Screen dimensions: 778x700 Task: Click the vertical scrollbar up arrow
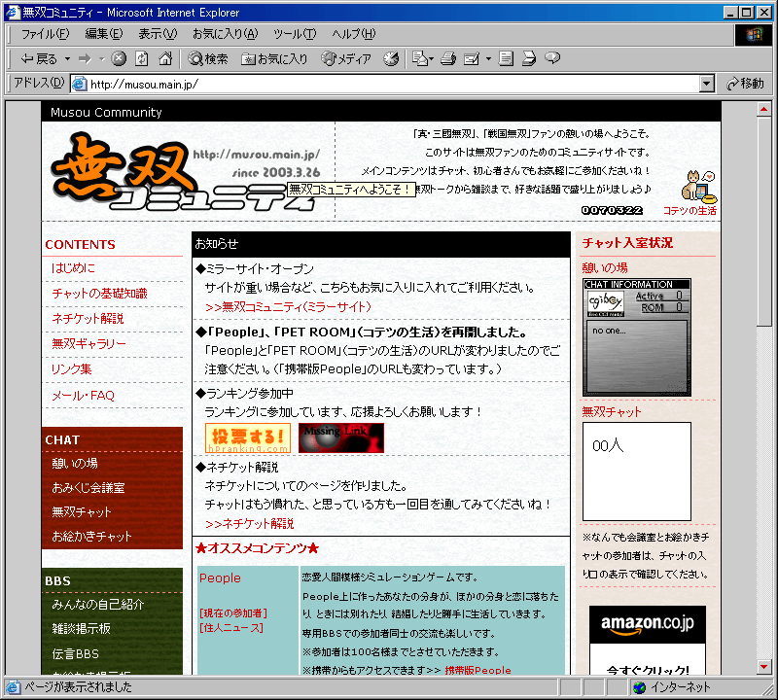(763, 109)
